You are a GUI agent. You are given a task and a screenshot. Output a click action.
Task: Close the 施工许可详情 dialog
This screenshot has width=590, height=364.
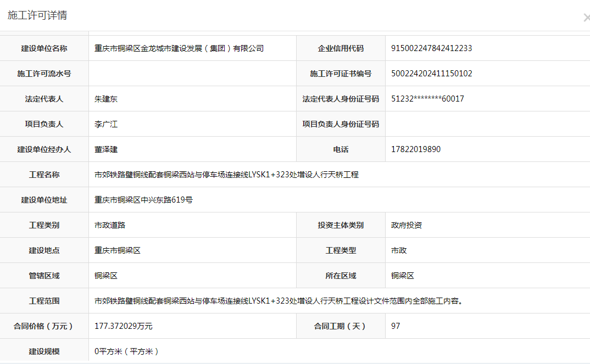coord(586,18)
